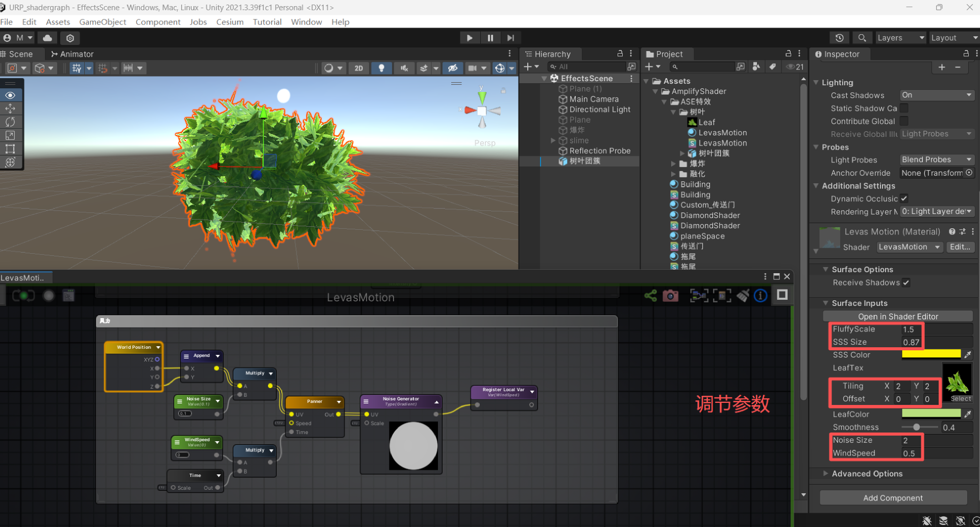Click the Smoothness slider
The height and width of the screenshot is (527, 980).
[x=920, y=427]
